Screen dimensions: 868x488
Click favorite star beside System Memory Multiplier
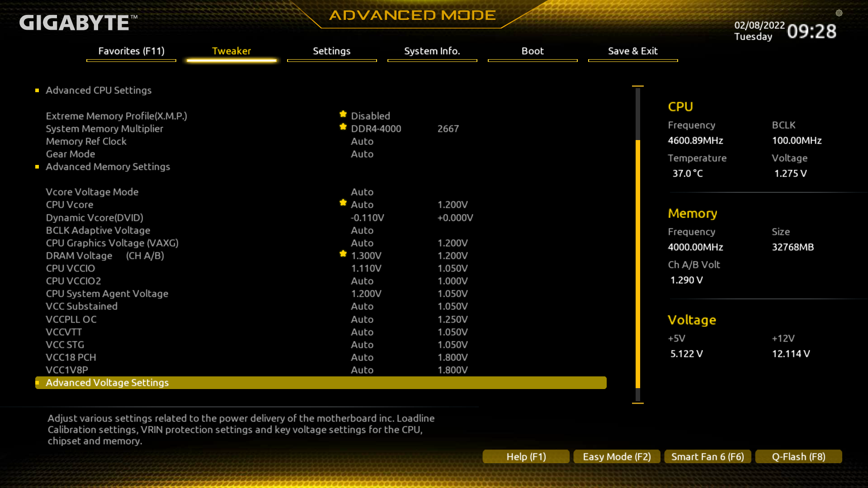click(x=343, y=127)
